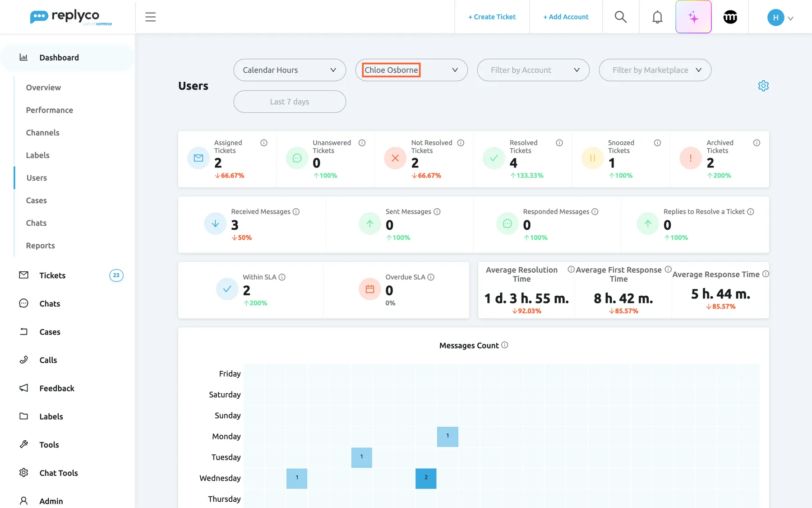This screenshot has height=508, width=812.
Task: Open the Chloe Osborne user dropdown
Action: pyautogui.click(x=411, y=70)
